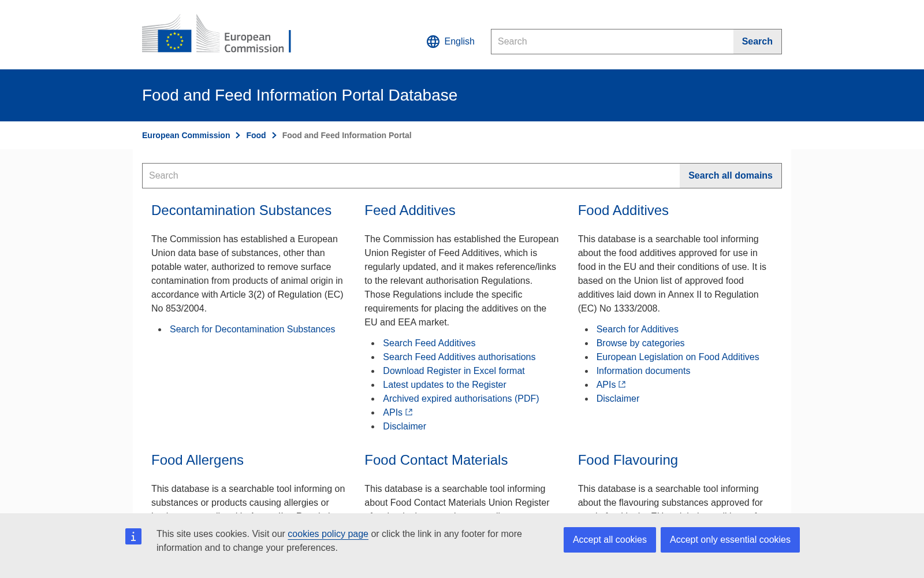Click Accept only essential cookies button
This screenshot has width=924, height=578.
(730, 540)
